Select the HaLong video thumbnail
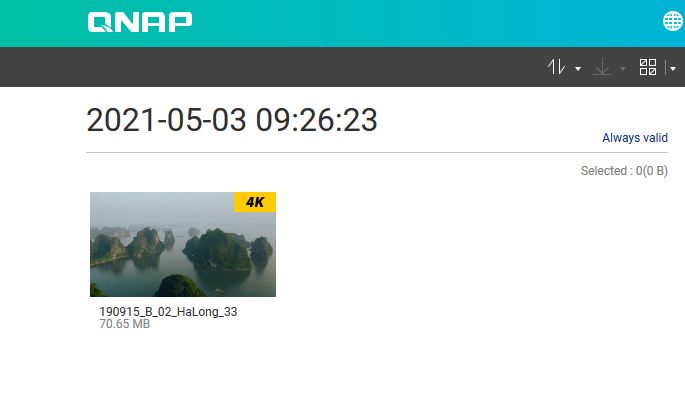The image size is (685, 418). click(x=183, y=244)
